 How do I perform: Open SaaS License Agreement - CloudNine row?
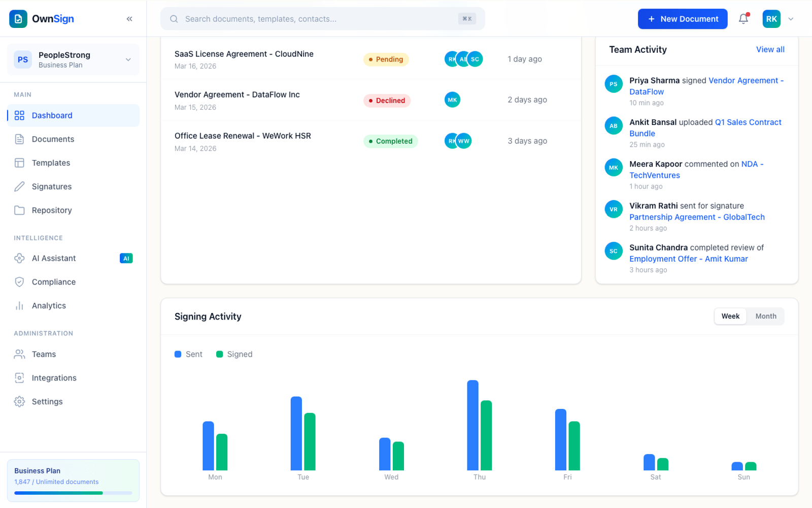coord(371,59)
